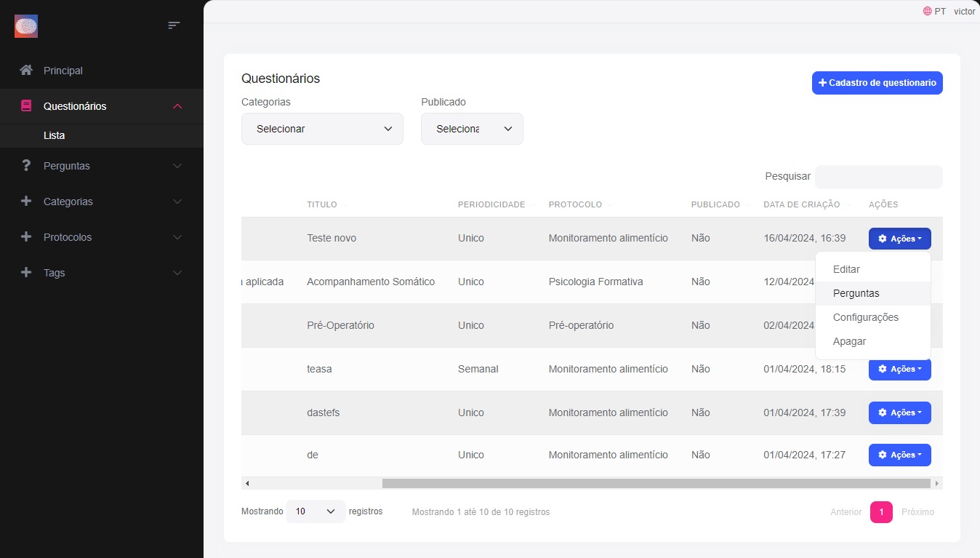Viewport: 980px width, 558px height.
Task: Click the plus icon beside Protocolos
Action: (x=26, y=237)
